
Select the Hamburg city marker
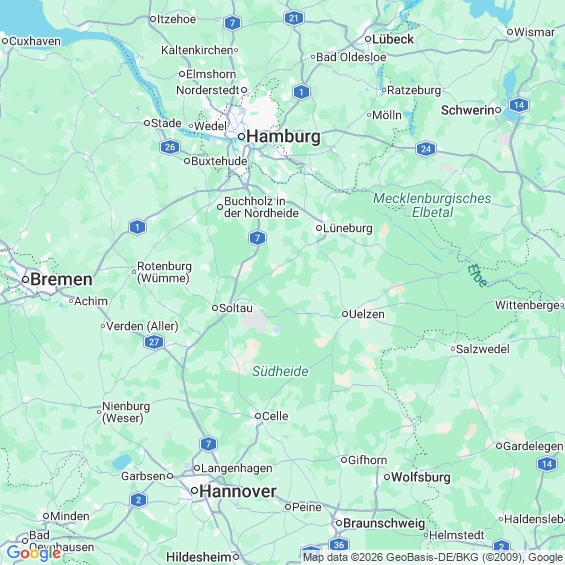(241, 137)
